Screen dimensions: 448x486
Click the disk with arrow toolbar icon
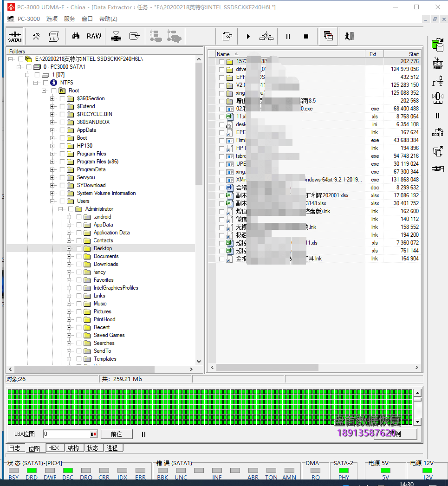(134, 36)
